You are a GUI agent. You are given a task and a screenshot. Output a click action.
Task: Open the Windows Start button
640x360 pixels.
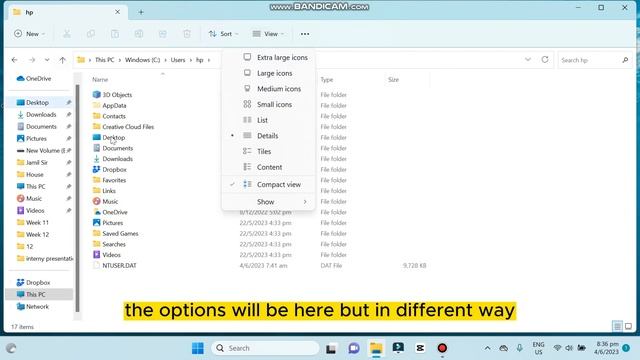[x=198, y=348]
